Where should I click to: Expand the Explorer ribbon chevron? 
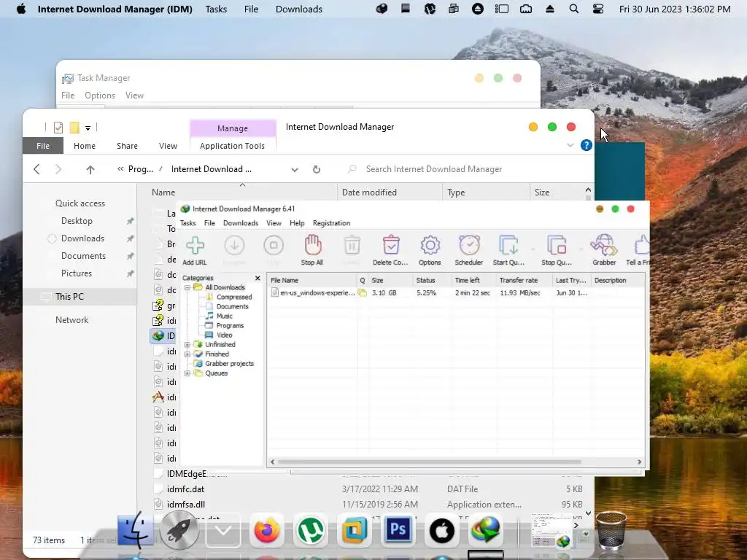coord(570,145)
